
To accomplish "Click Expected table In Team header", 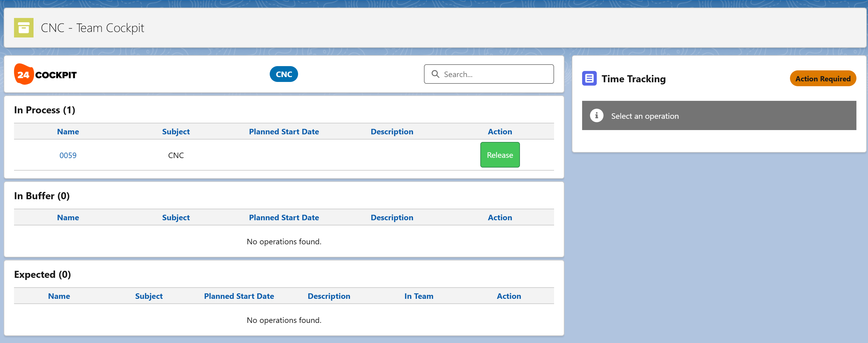I will (418, 296).
